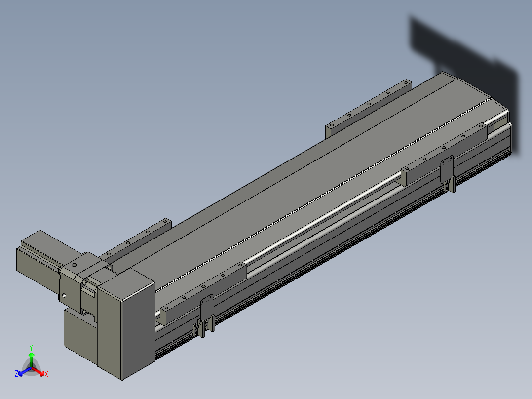532x399 pixels.
Task: Select the sensor bracket near the far end
Action: (x=448, y=174)
